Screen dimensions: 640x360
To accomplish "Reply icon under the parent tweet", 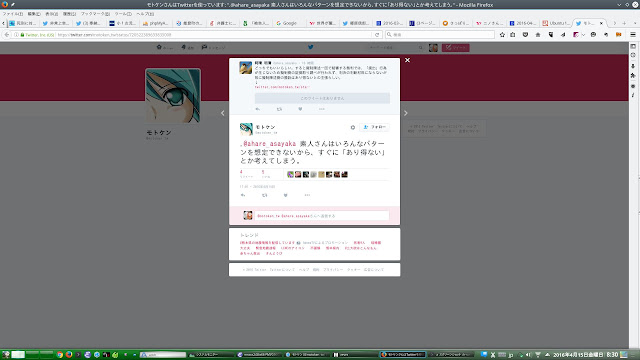I will point(258,109).
